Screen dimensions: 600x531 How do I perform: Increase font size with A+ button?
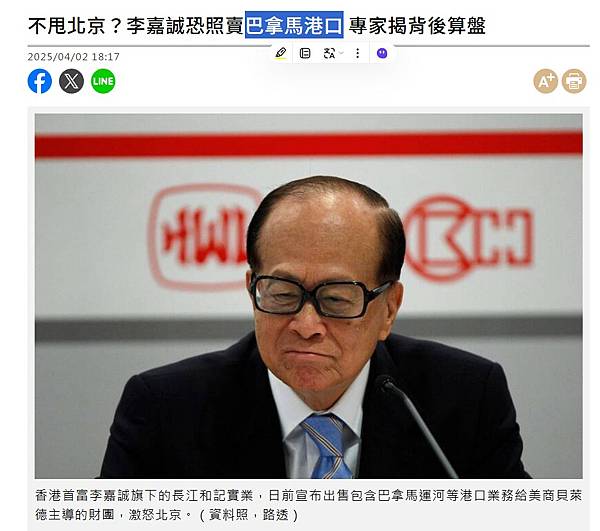546,81
